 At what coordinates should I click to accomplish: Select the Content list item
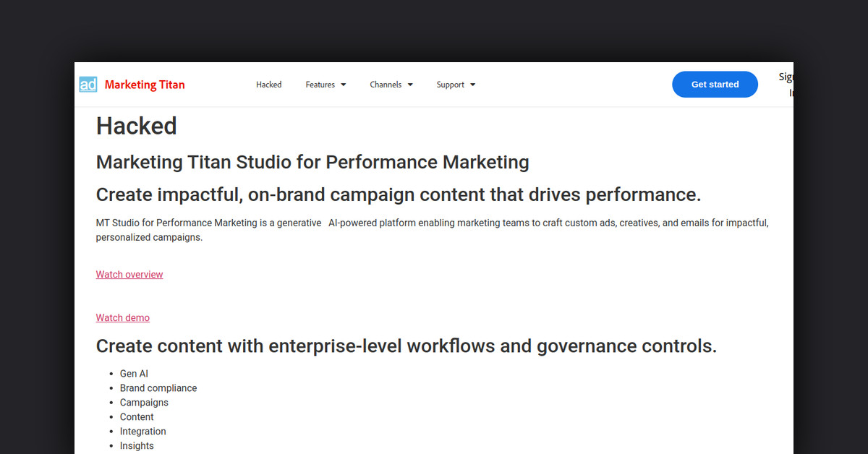[x=137, y=417]
